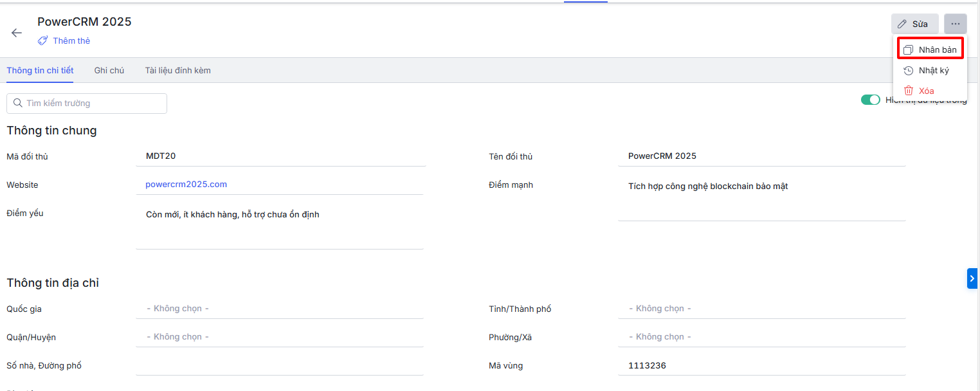This screenshot has height=391, width=980.
Task: Open the Phường/Xã dropdown
Action: pyautogui.click(x=761, y=337)
